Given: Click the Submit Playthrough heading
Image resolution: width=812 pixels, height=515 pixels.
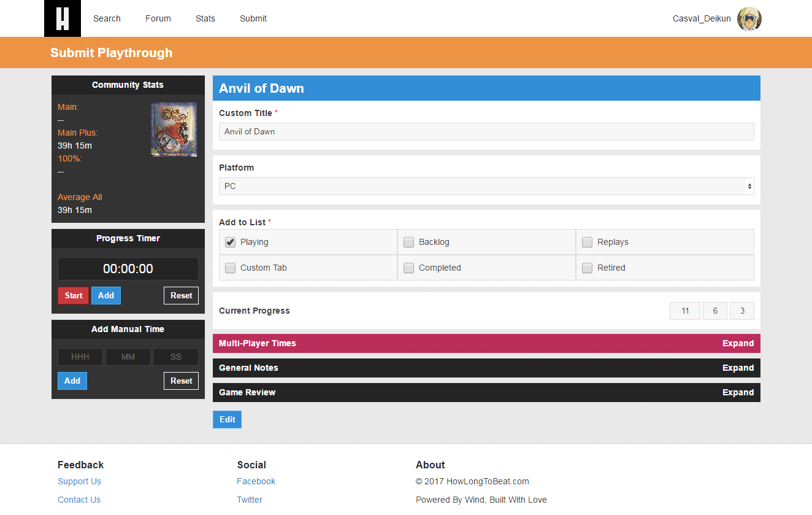Looking at the screenshot, I should pos(111,53).
